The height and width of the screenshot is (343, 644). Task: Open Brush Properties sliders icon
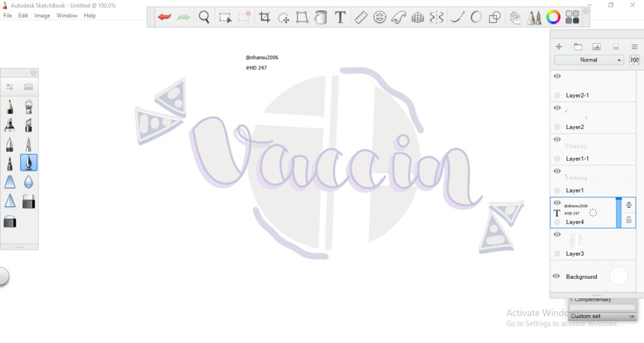(x=10, y=87)
